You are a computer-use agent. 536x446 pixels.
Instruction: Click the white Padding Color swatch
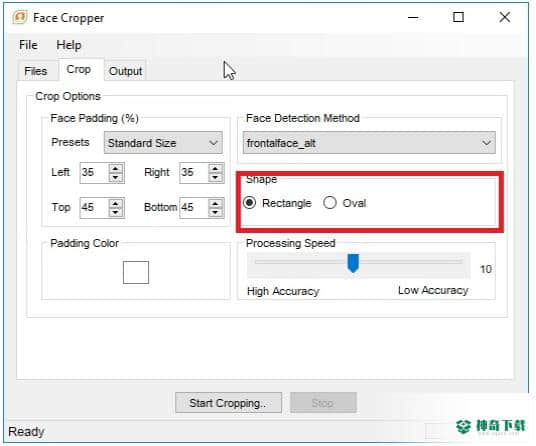click(136, 272)
